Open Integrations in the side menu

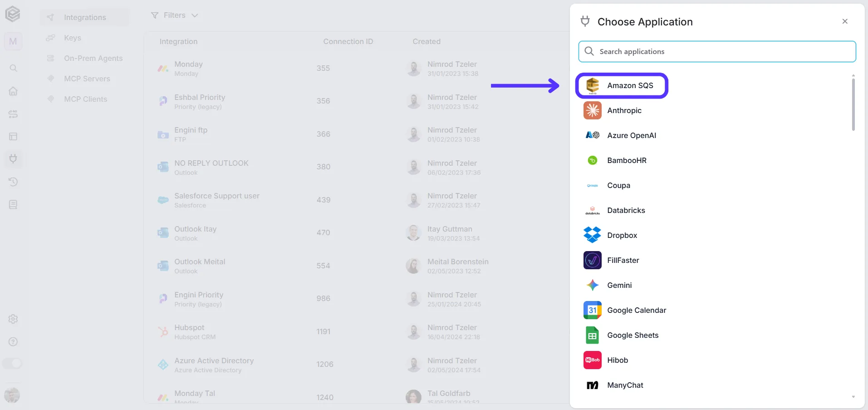tap(84, 17)
